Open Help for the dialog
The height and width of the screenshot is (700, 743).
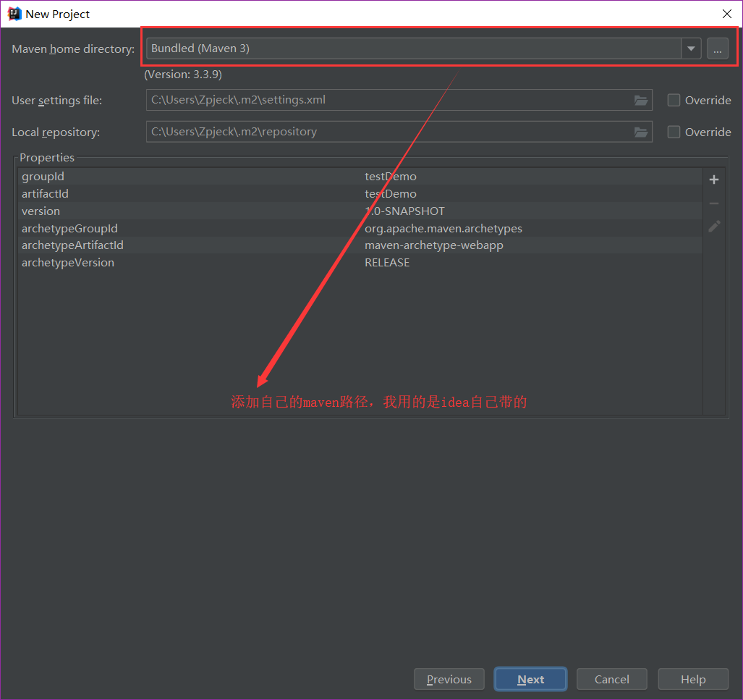[x=693, y=679]
